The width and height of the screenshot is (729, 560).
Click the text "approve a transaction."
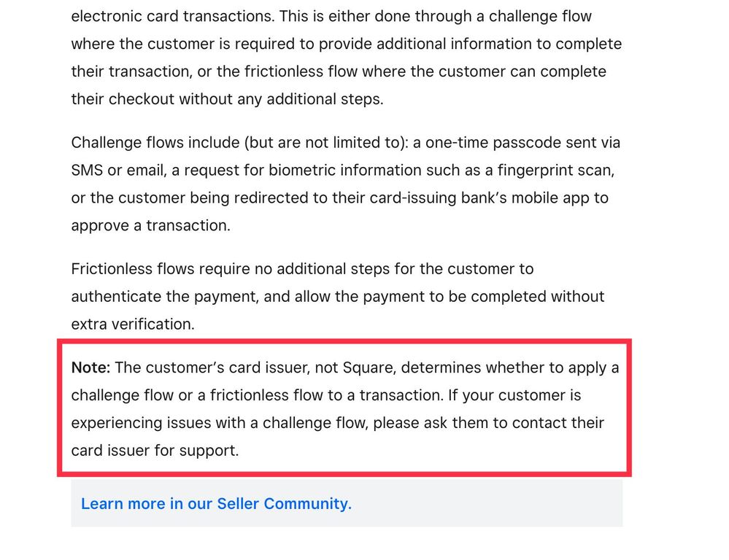point(150,226)
